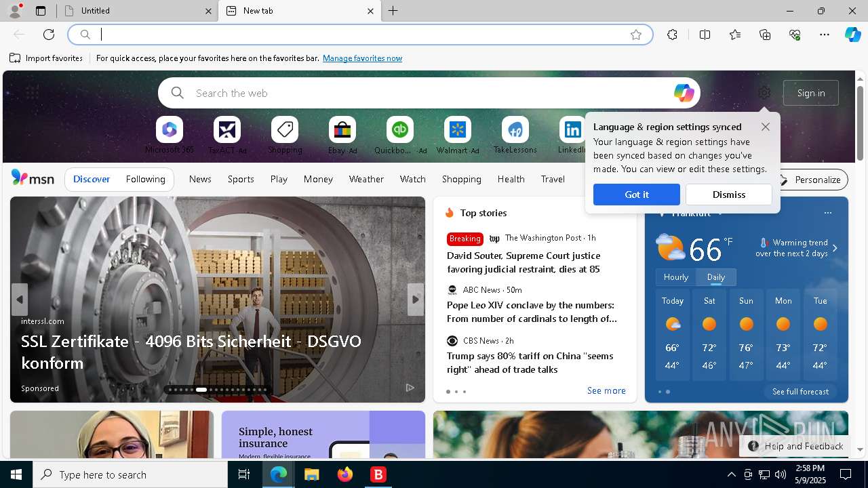Open Quickbooks ad shortcut
Image resolution: width=868 pixels, height=488 pixels.
[x=400, y=136]
